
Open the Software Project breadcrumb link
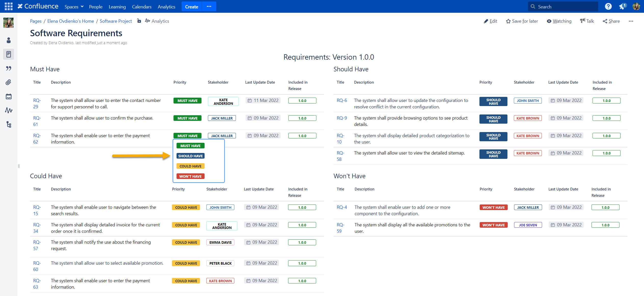[x=116, y=21]
